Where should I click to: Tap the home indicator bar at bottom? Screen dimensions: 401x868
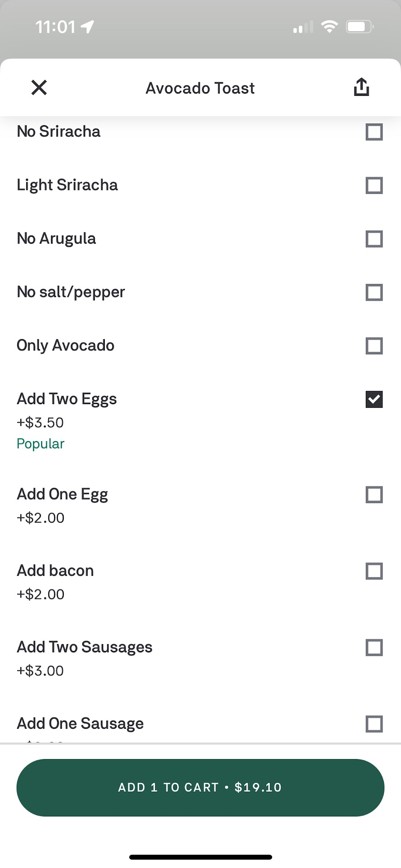click(x=200, y=857)
